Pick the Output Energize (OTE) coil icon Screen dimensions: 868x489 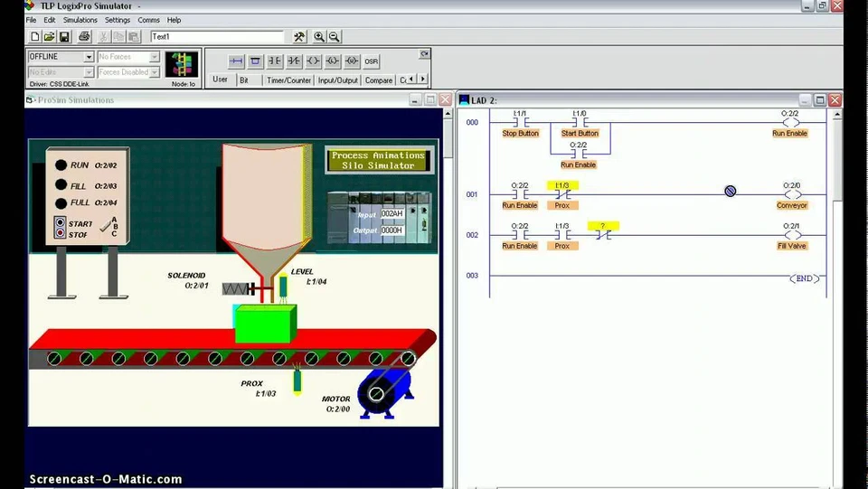(314, 61)
